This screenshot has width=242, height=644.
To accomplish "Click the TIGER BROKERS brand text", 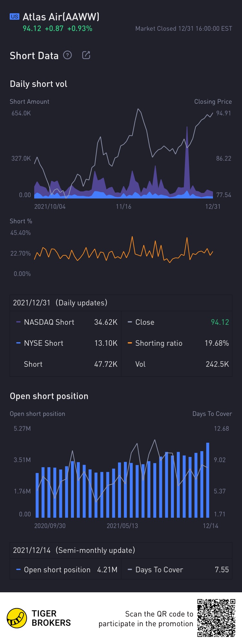I will pyautogui.click(x=51, y=618).
